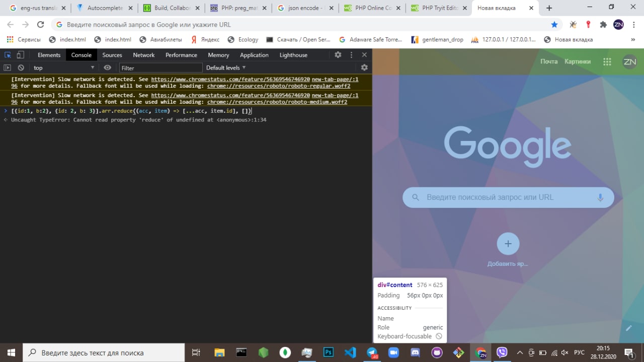The width and height of the screenshot is (644, 362).
Task: Switch input language via РУС indicator
Action: point(580,352)
